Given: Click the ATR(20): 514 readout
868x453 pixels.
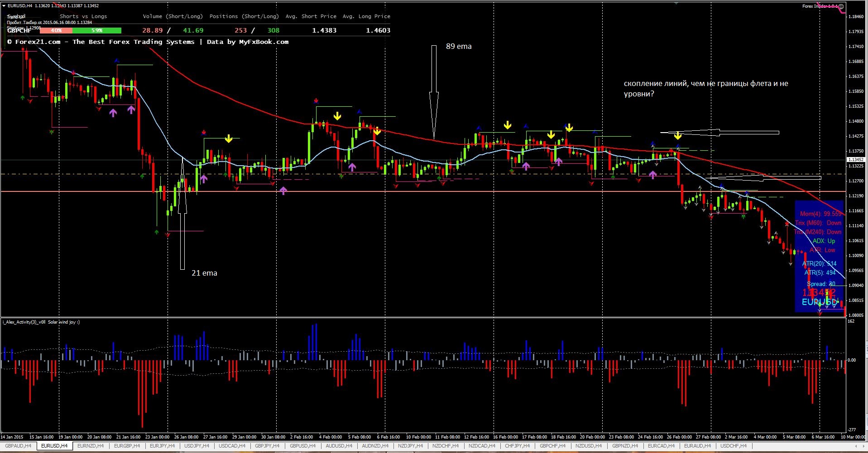Looking at the screenshot, I should [x=819, y=263].
